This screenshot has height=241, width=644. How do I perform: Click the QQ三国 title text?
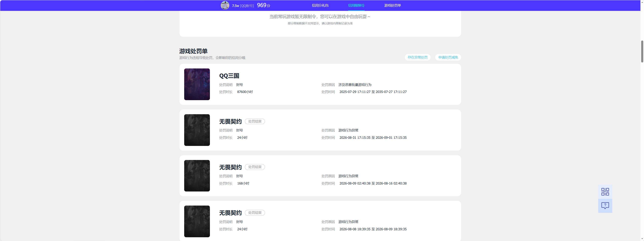[229, 76]
